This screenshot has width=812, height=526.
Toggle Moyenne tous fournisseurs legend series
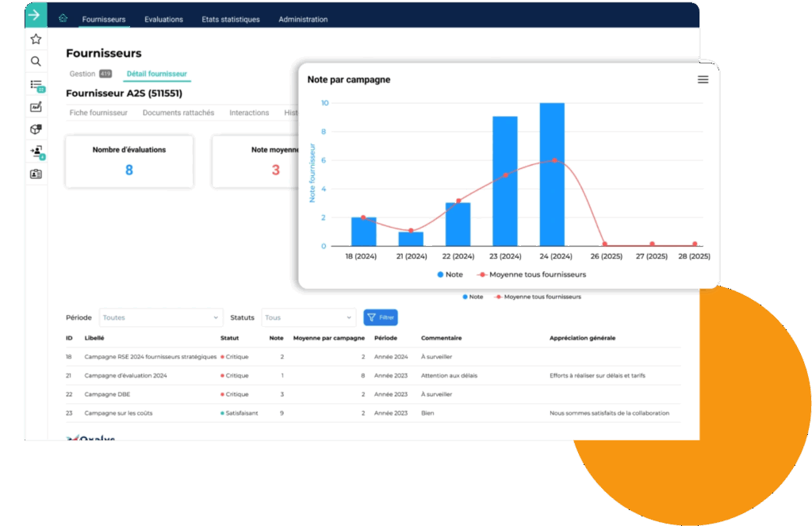pos(531,275)
